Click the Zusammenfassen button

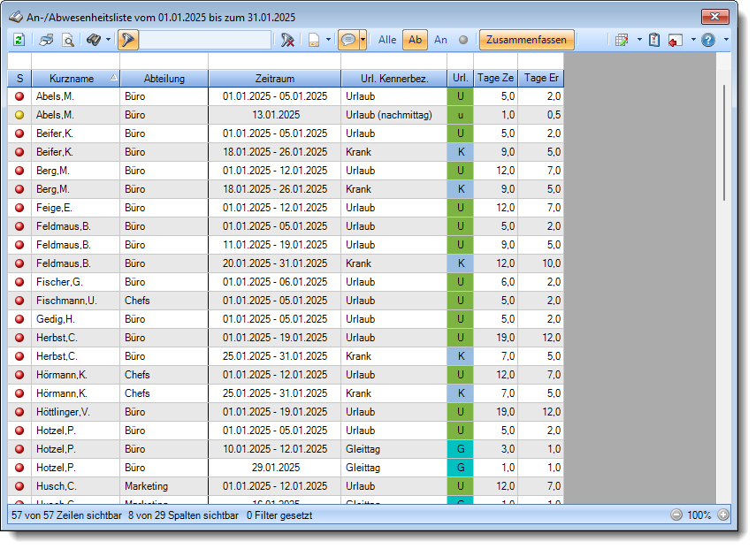(526, 40)
